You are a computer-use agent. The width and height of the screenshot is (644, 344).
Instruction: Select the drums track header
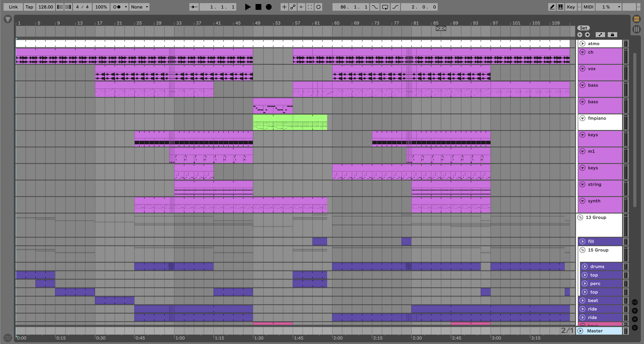click(x=603, y=266)
